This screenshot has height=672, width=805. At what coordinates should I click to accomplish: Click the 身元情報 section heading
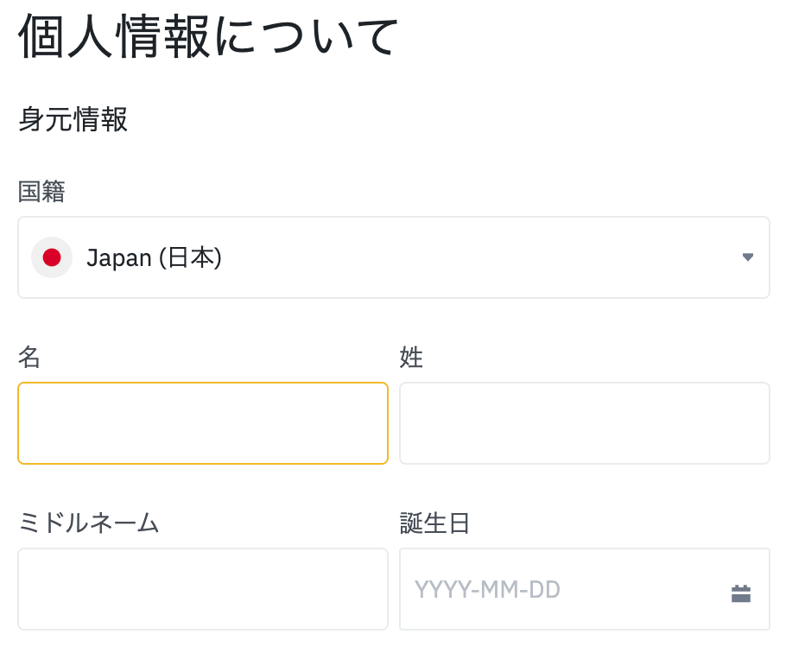pyautogui.click(x=73, y=119)
